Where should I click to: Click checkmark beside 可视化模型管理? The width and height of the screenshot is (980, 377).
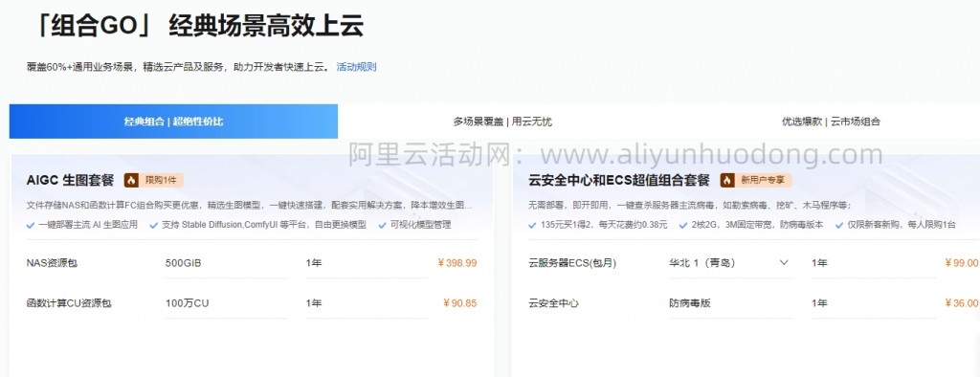[383, 225]
